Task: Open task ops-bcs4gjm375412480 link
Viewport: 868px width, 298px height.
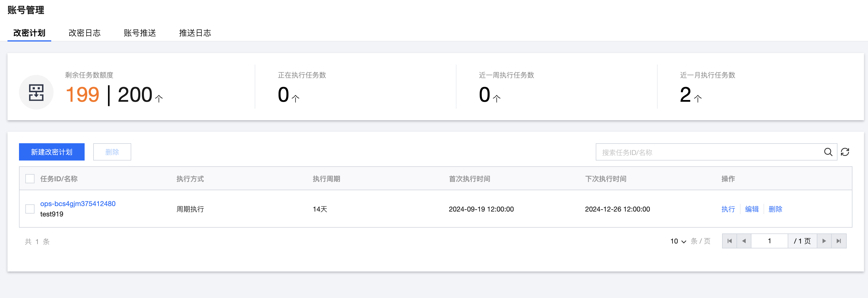Action: tap(78, 203)
